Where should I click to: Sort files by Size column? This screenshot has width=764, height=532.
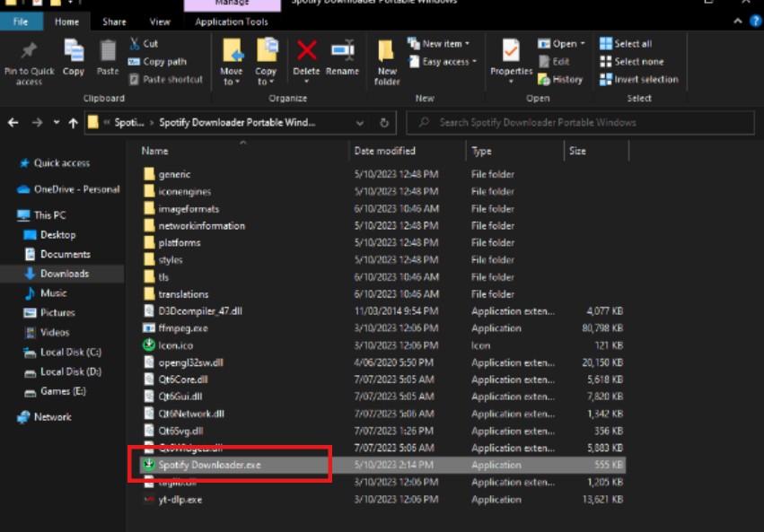[x=577, y=151]
